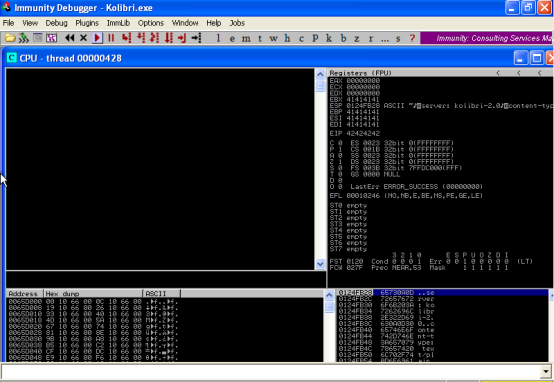Open the View menu

pyautogui.click(x=30, y=23)
